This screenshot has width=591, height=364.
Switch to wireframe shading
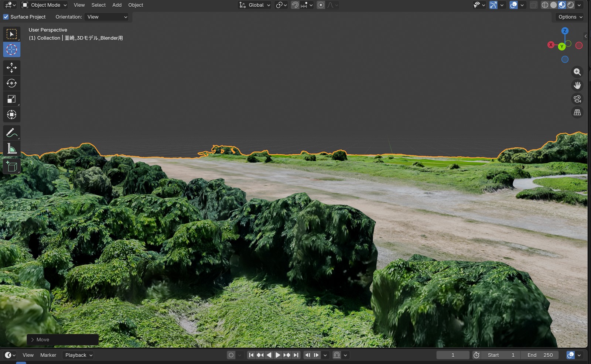(545, 5)
